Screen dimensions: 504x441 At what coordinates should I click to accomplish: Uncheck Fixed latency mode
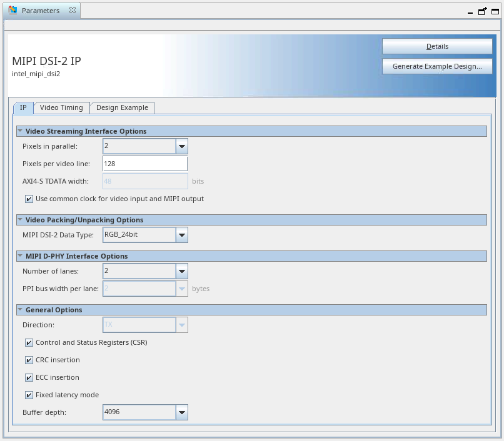tap(29, 395)
